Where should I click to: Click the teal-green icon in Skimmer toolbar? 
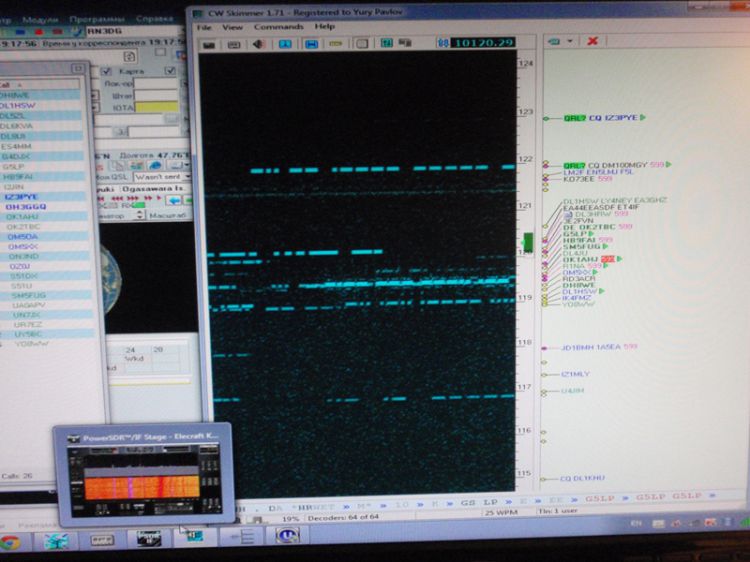386,43
